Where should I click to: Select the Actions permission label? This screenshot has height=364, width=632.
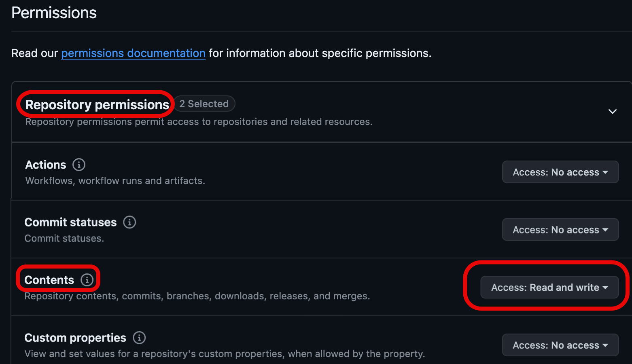coord(46,165)
